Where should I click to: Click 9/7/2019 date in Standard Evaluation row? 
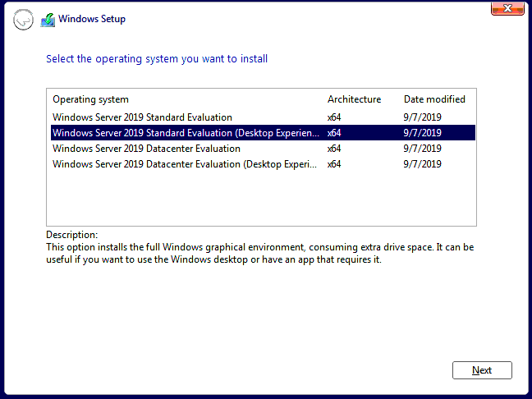422,117
